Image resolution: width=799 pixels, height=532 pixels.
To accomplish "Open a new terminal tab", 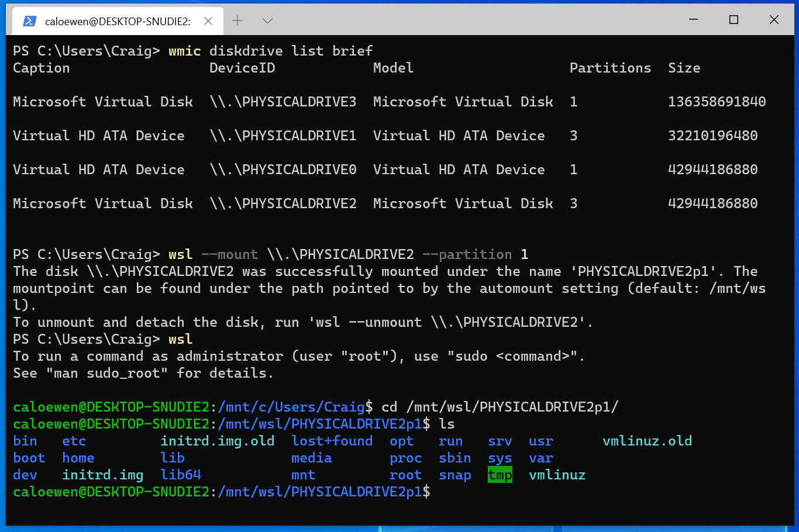I will pos(236,20).
